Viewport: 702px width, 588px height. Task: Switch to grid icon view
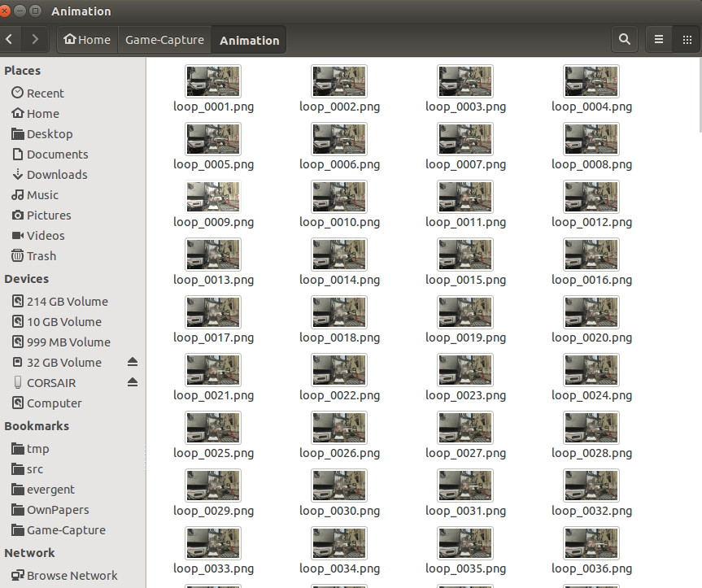[687, 39]
